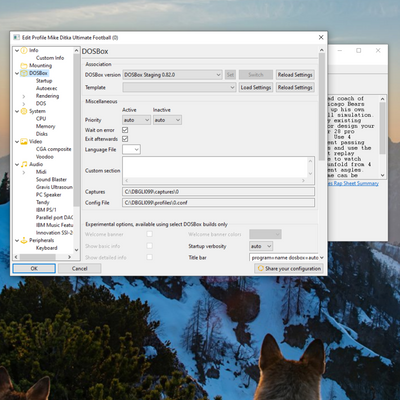Open the Startup verbosity dropdown

click(261, 246)
